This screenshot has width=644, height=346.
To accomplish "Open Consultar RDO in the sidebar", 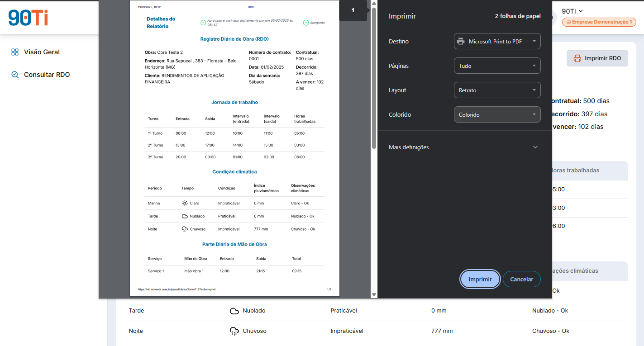I will click(47, 75).
